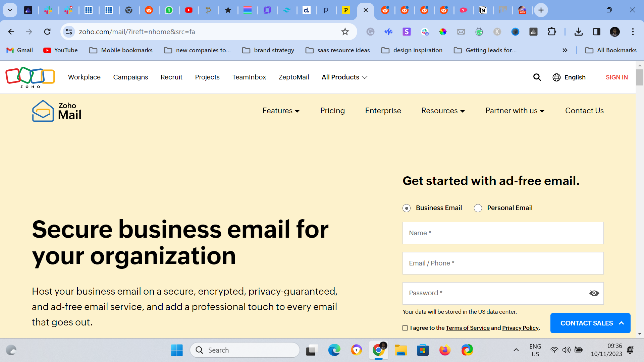Open Chrome downloads icon
644x362 pixels.
pos(578,32)
